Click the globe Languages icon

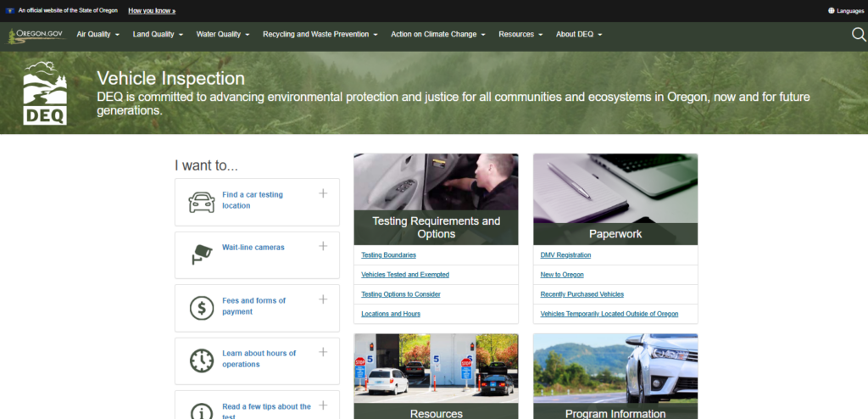(x=832, y=11)
